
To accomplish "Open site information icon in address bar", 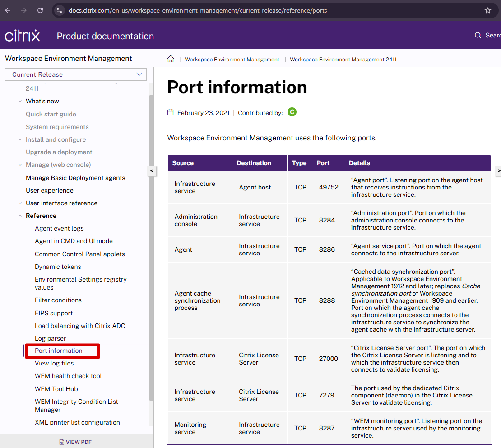I will [60, 10].
